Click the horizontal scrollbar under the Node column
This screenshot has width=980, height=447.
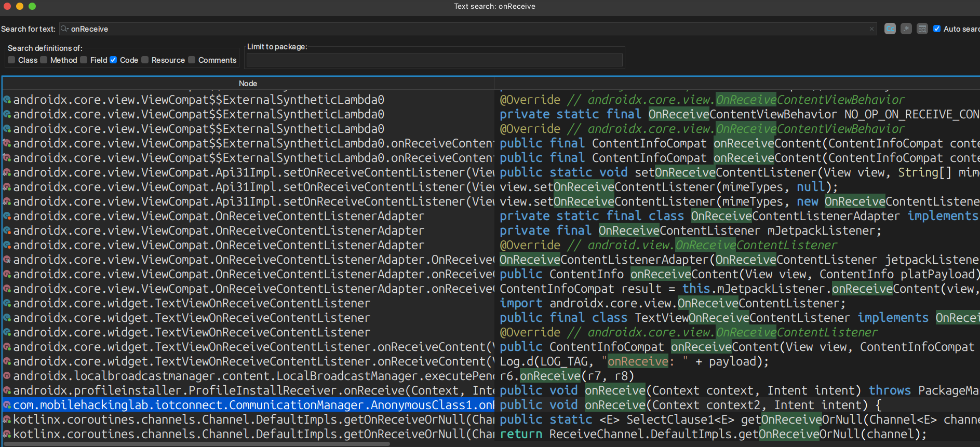(197, 444)
